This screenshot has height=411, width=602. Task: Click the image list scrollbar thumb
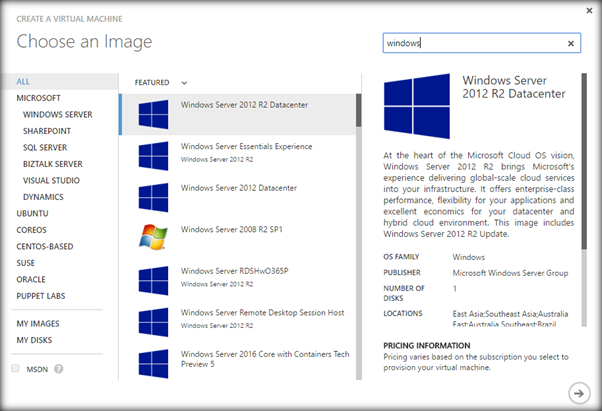359,111
